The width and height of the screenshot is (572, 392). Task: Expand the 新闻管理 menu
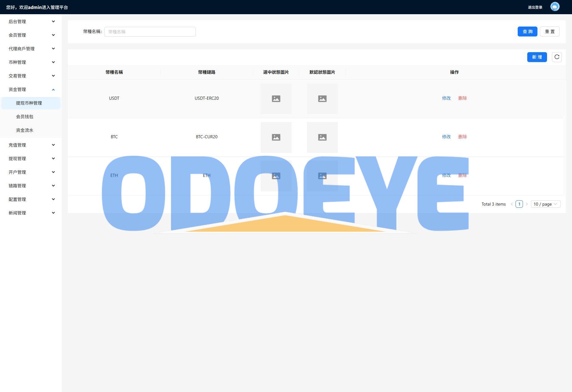pyautogui.click(x=31, y=213)
